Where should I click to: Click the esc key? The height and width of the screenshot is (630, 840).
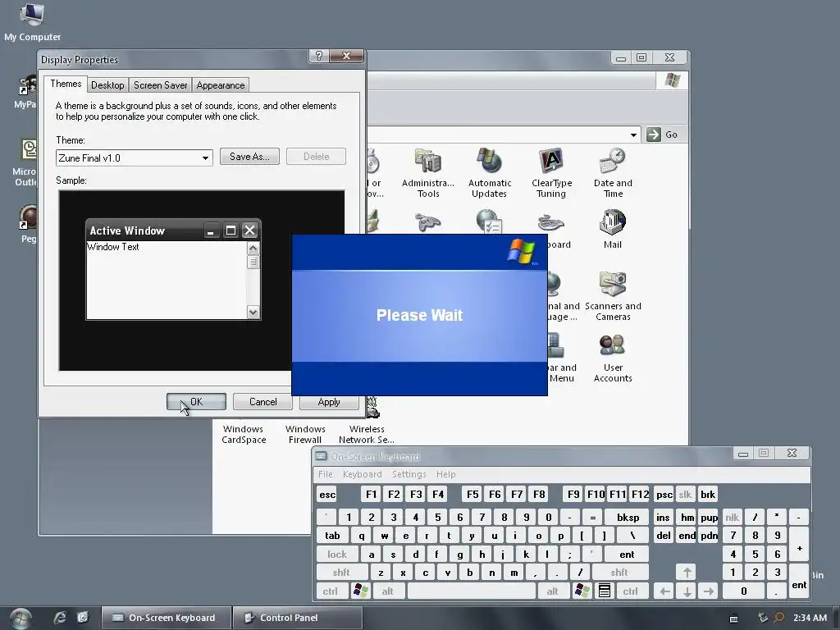(326, 495)
